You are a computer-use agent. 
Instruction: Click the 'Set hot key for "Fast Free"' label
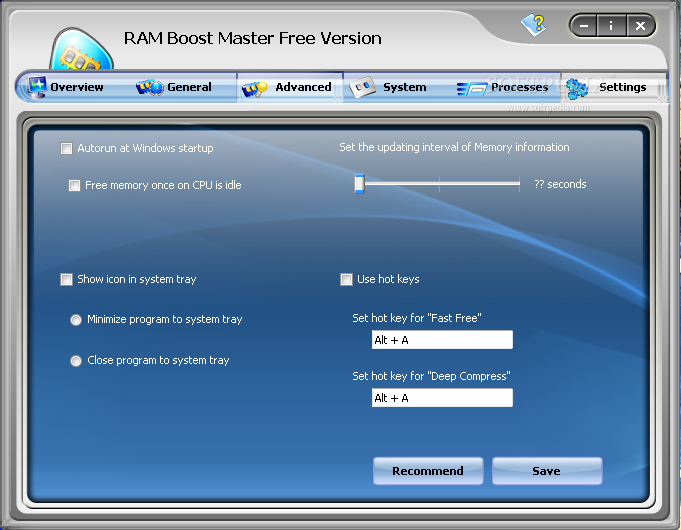(417, 318)
